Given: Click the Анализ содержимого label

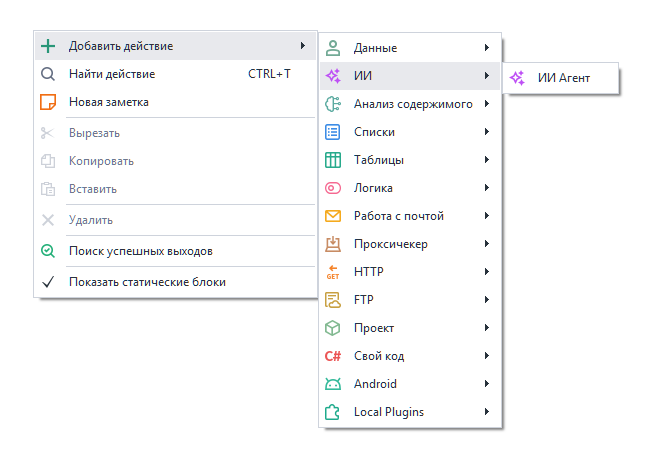Looking at the screenshot, I should click(x=413, y=105).
